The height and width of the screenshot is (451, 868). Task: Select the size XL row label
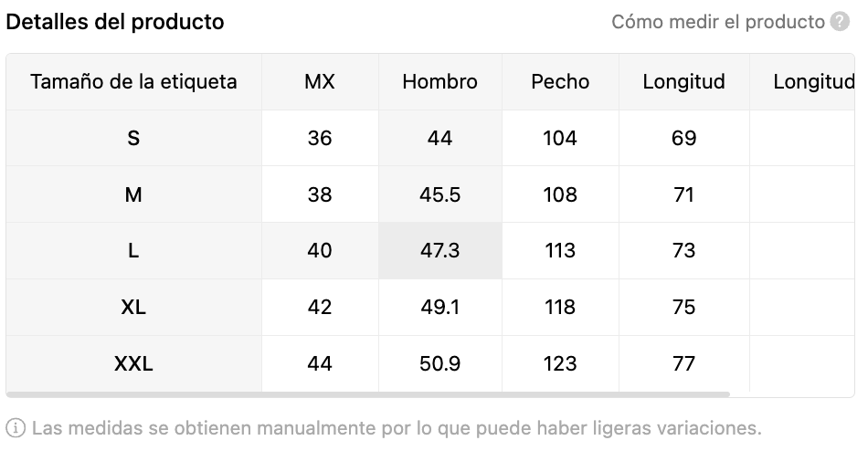tap(133, 307)
